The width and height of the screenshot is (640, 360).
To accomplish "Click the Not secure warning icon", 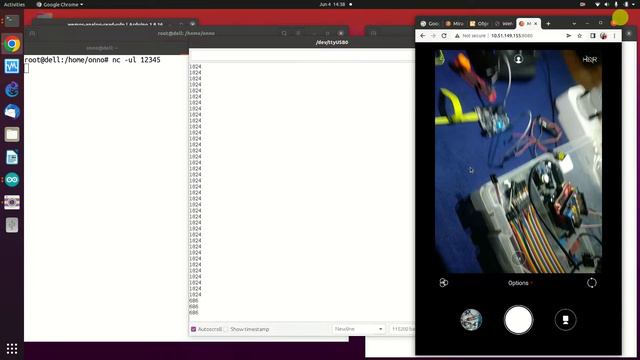I will point(457,36).
